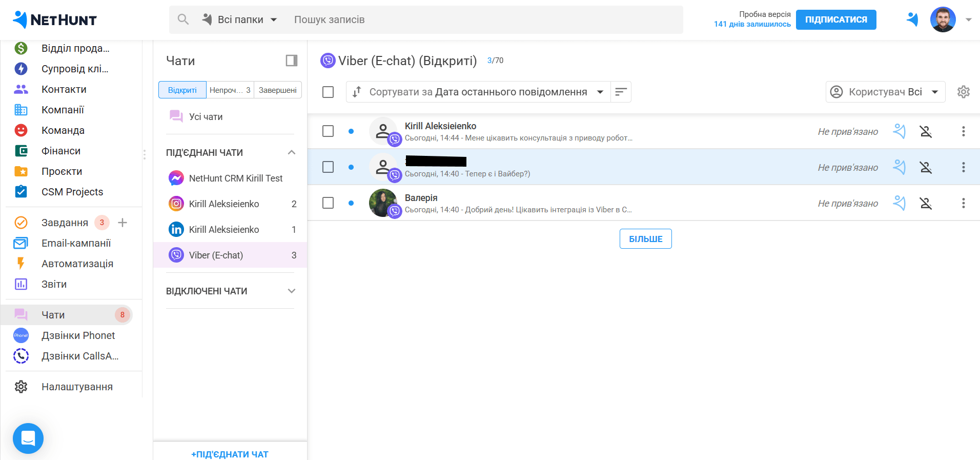Viewport: 980px width, 460px height.
Task: Open the sort by Дата останнього повідомлення dropdown
Action: point(479,92)
